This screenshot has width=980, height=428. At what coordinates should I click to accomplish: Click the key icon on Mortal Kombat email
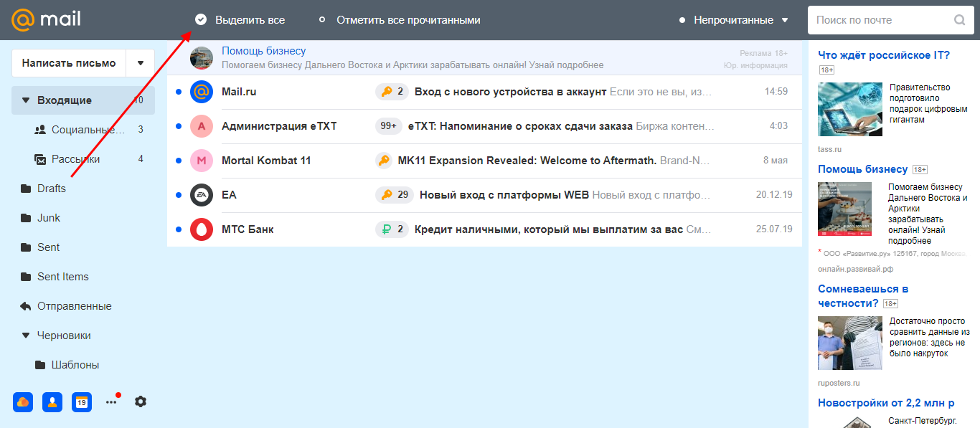coord(384,161)
